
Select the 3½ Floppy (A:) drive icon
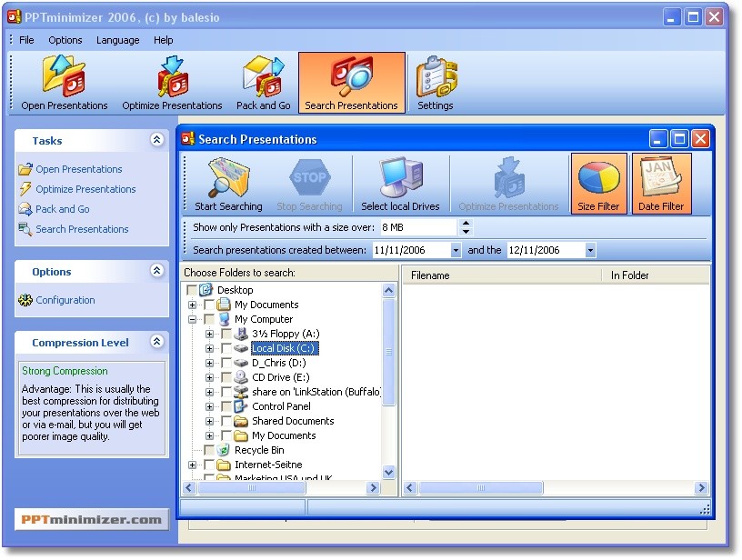[x=241, y=334]
